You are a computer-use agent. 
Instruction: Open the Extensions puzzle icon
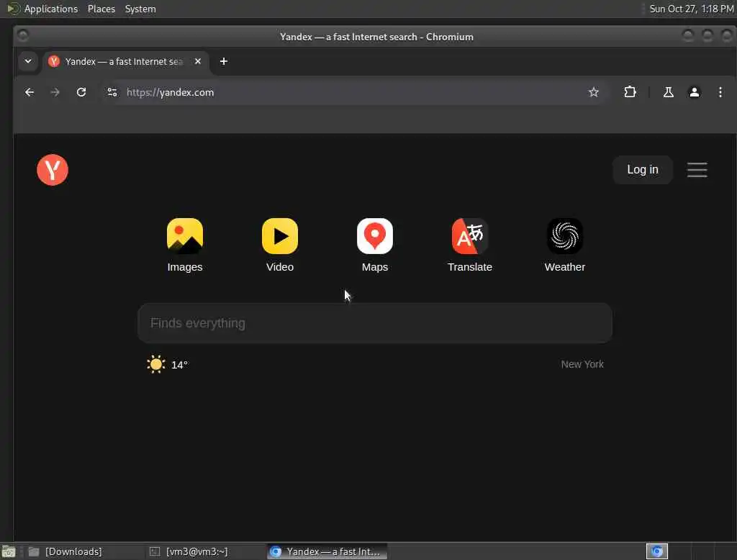click(630, 92)
